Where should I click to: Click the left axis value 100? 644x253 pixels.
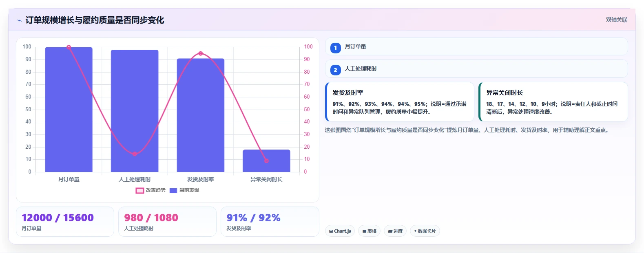(27, 47)
